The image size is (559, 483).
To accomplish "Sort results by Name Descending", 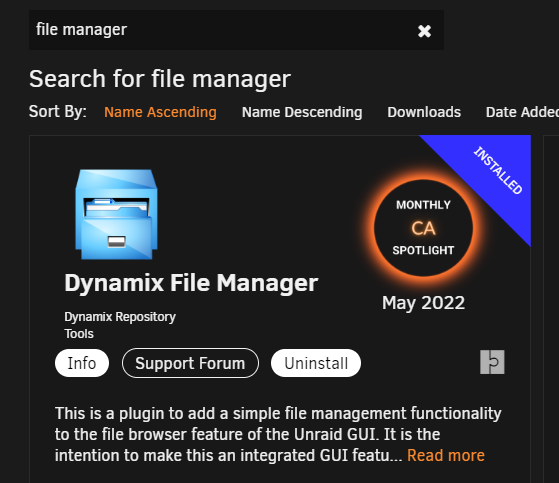I will point(302,112).
